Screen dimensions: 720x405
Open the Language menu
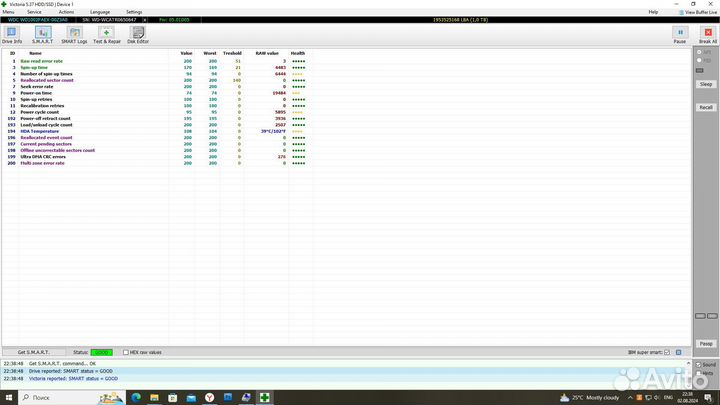click(100, 12)
